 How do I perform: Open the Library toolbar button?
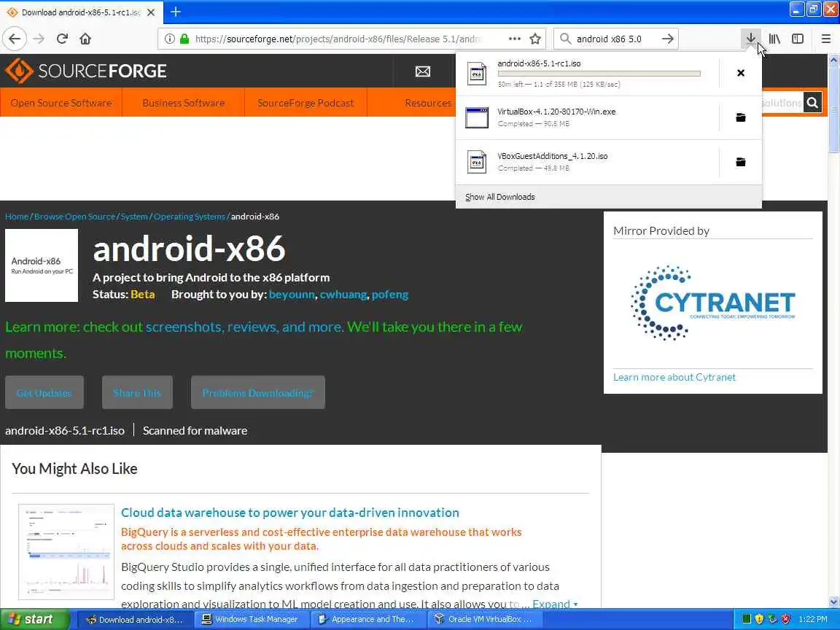[x=774, y=39]
